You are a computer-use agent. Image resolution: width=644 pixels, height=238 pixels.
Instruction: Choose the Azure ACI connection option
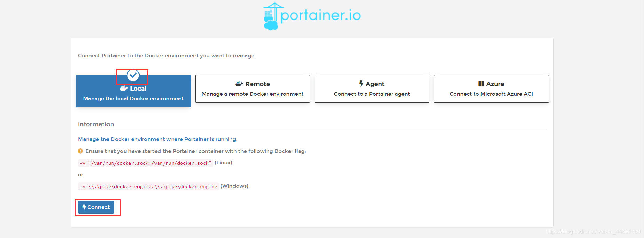click(x=491, y=89)
